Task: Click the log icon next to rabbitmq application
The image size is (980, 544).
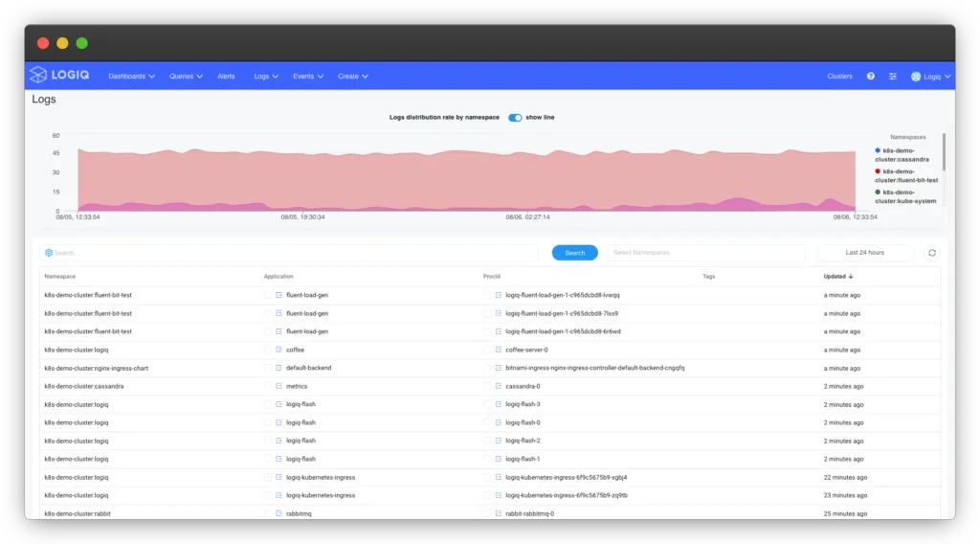Action: click(x=278, y=513)
